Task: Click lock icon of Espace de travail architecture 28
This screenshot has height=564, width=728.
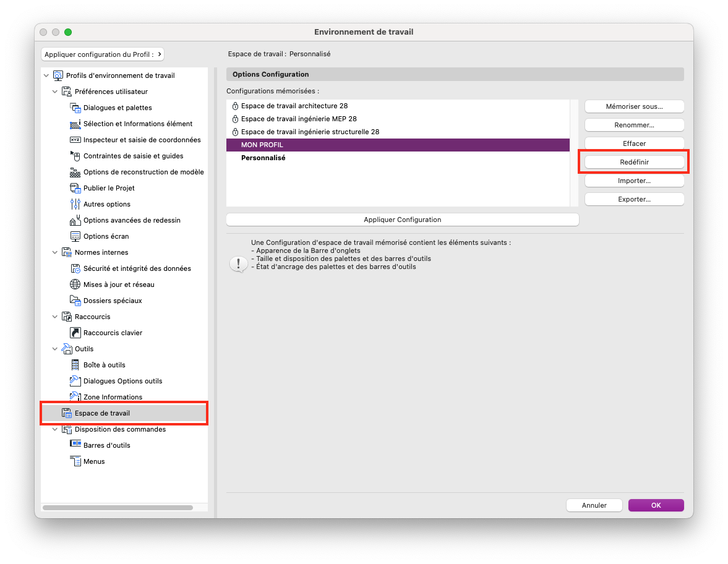Action: click(236, 106)
